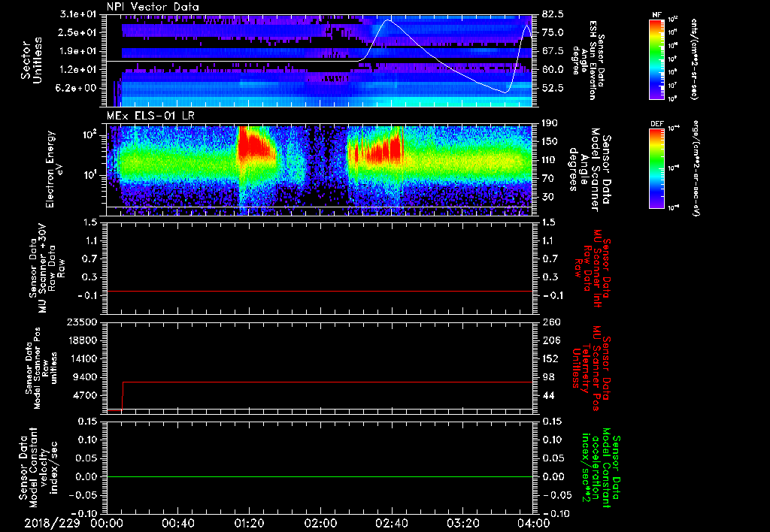
Task: Click the white sun elevation curve peak
Action: point(389,20)
